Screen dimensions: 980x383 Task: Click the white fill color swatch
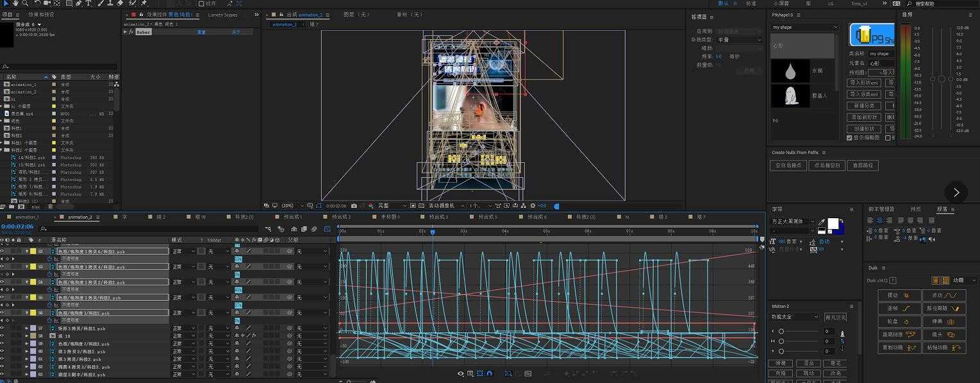(833, 223)
